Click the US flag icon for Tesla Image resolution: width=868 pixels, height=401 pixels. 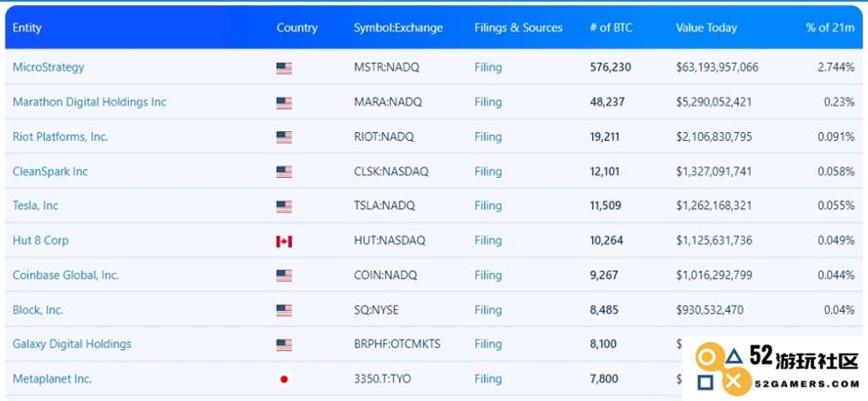[x=284, y=206]
